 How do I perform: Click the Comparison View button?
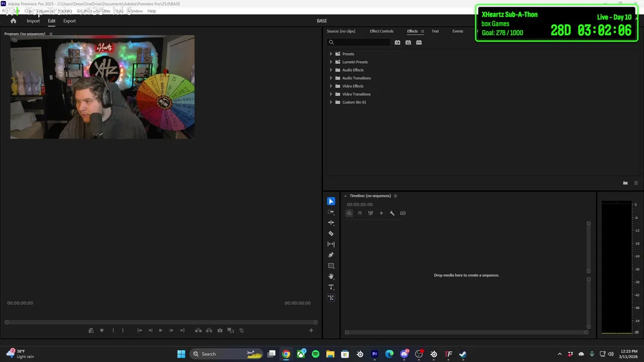pos(230,330)
